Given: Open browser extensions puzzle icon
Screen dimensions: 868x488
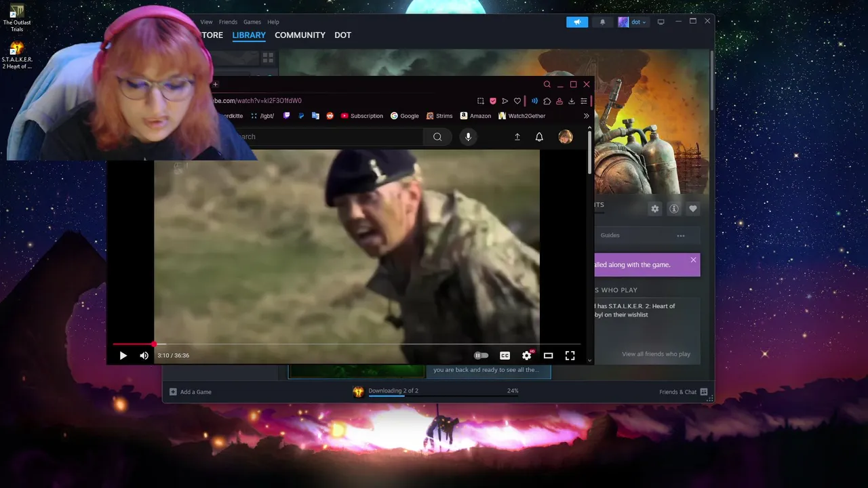Looking at the screenshot, I should (x=547, y=101).
